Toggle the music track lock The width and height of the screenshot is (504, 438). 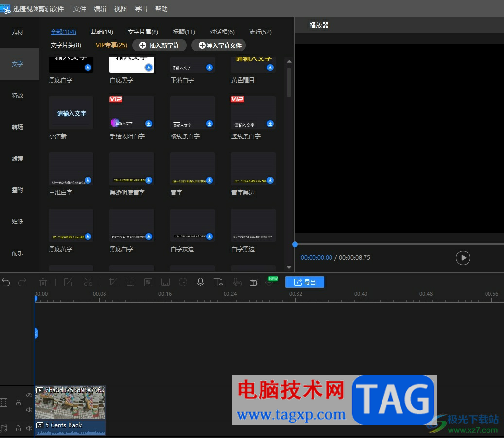click(18, 428)
